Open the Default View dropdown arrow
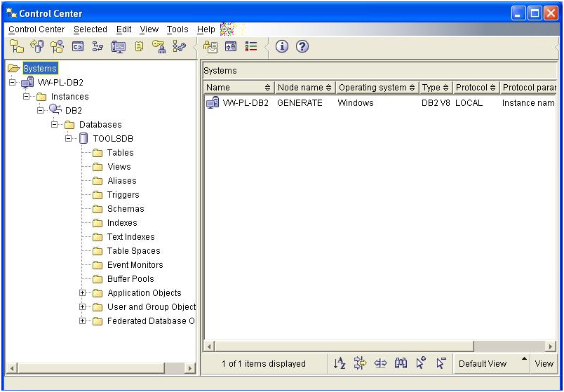Screen dimensions: 564x392 pos(524,358)
